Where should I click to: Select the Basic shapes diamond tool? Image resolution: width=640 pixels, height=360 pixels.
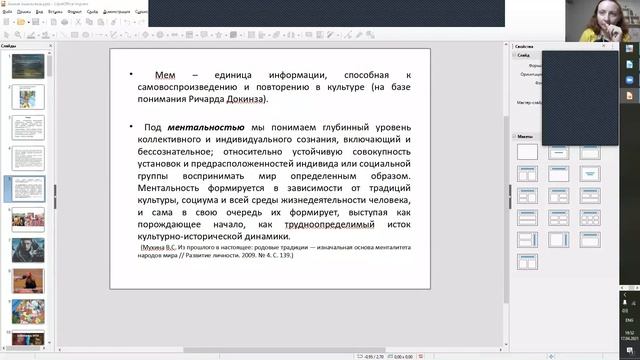[x=145, y=35]
